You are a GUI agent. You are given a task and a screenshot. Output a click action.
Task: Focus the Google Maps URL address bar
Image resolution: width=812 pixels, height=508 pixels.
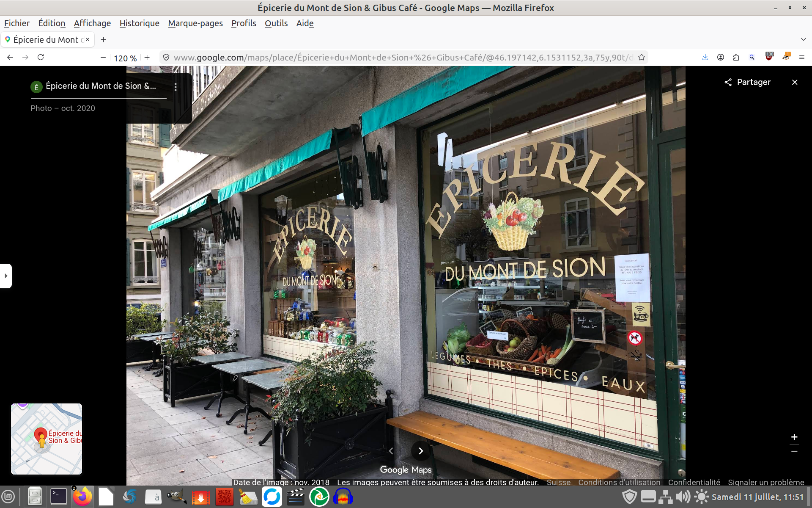click(403, 58)
